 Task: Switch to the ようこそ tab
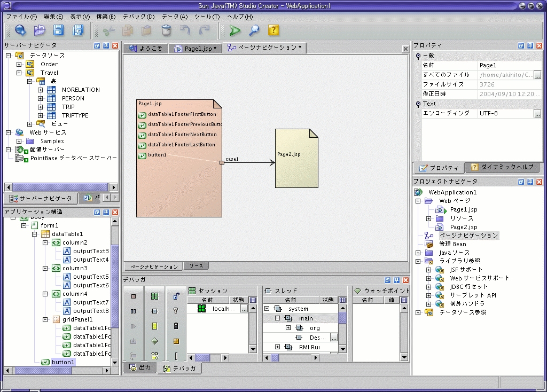tap(146, 49)
